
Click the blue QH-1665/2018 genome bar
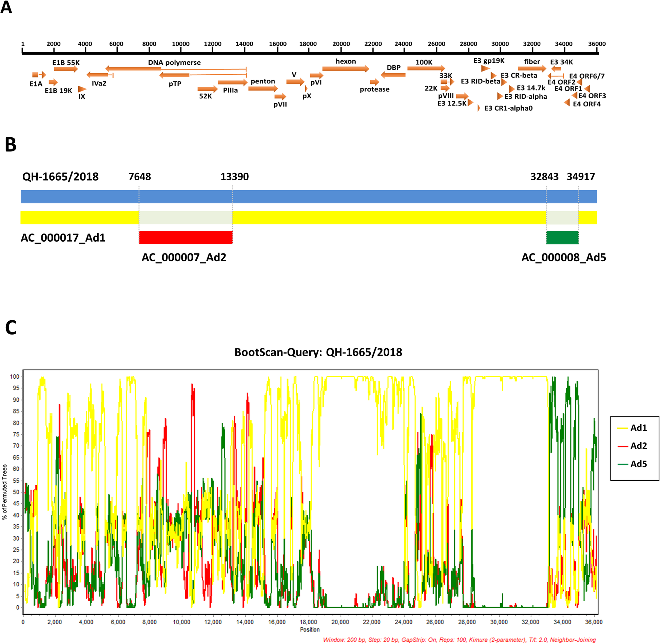(x=309, y=197)
